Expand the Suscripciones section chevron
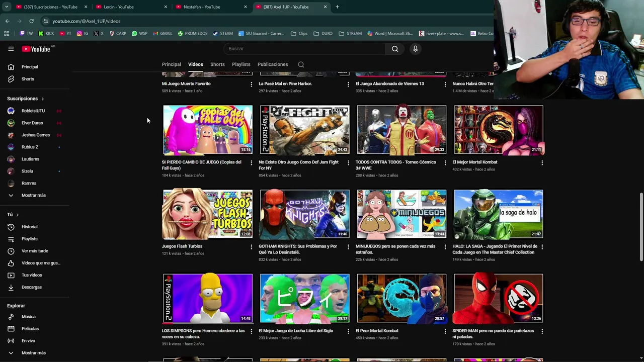The width and height of the screenshot is (644, 362). pyautogui.click(x=42, y=99)
